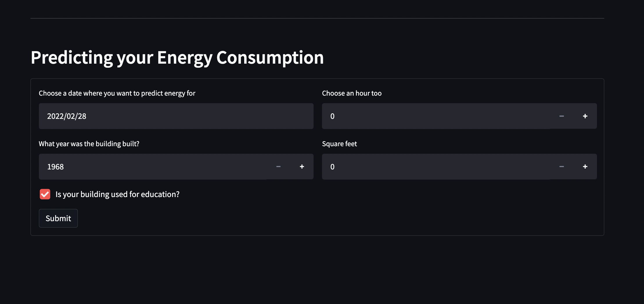Click the red checkmark box next to education

click(45, 194)
